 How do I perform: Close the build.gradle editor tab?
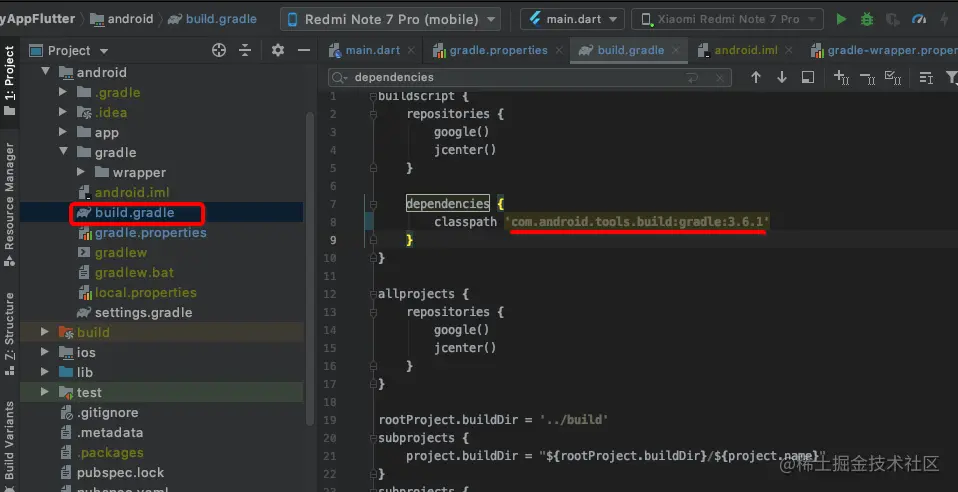coord(676,50)
